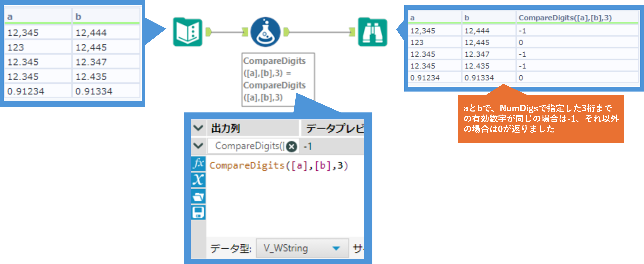The image size is (644, 264).
Task: Click the Browse tool binoculars icon
Action: (x=372, y=32)
